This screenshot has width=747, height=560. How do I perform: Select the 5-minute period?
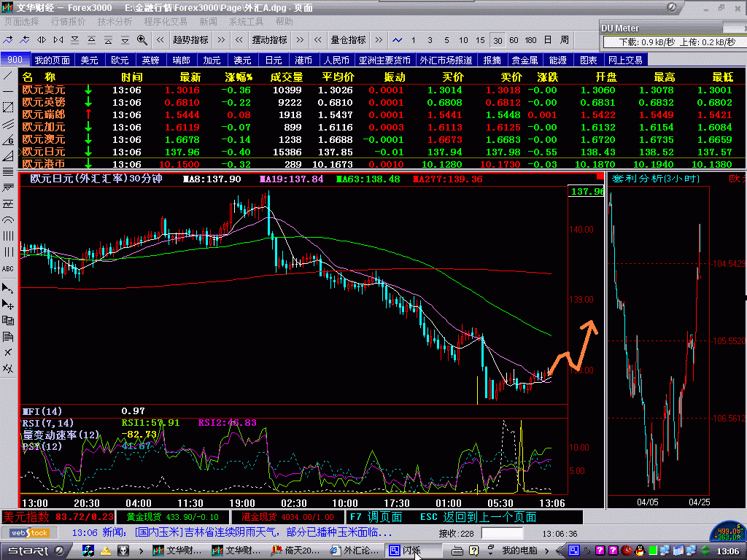click(446, 41)
